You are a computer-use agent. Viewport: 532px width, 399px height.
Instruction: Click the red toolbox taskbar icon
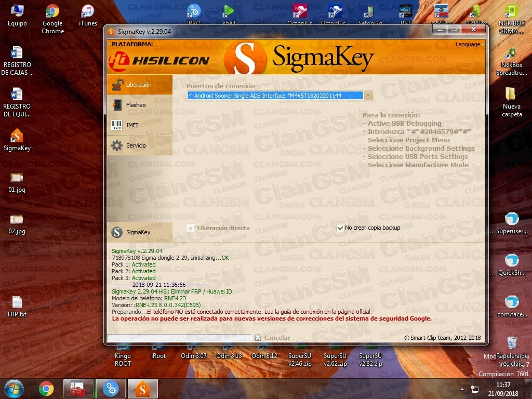[78, 389]
